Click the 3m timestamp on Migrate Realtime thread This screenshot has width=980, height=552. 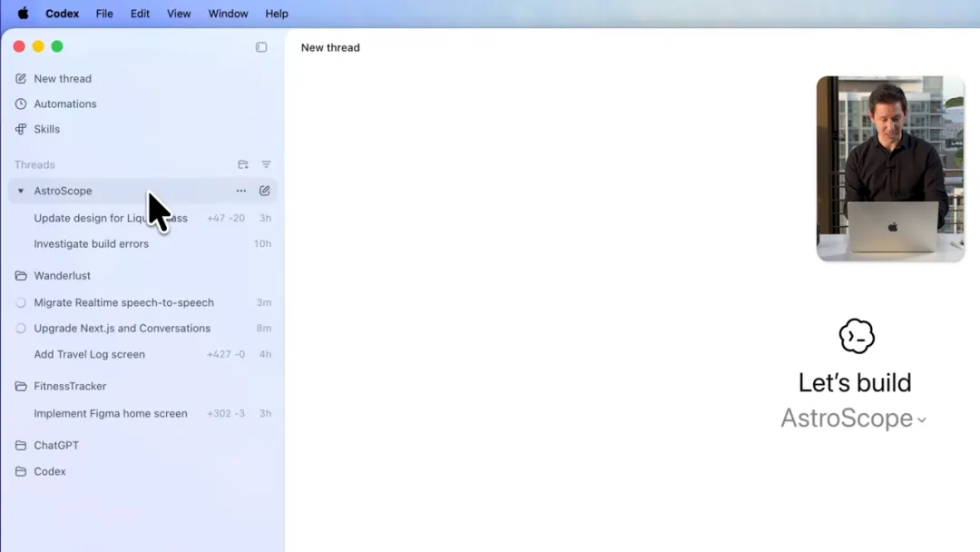click(x=264, y=302)
